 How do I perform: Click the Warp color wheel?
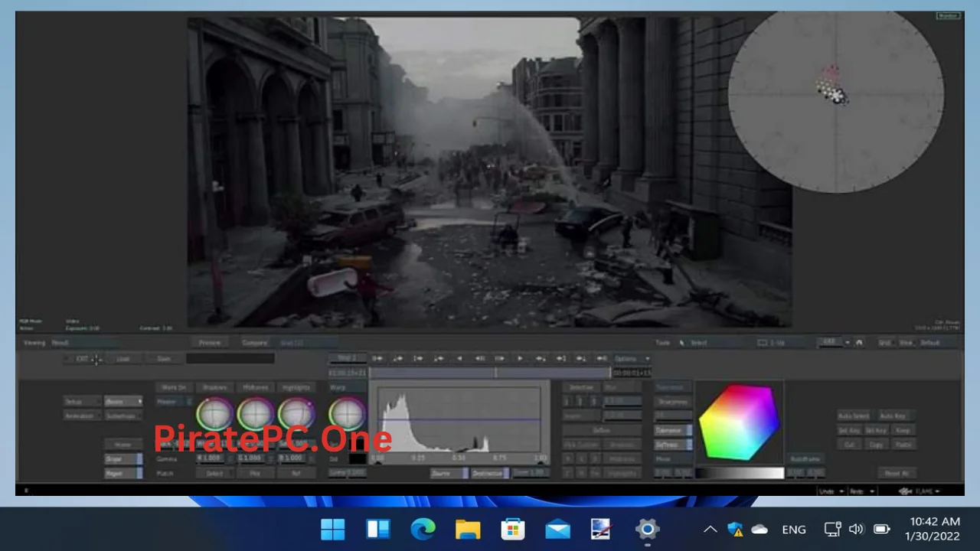347,414
